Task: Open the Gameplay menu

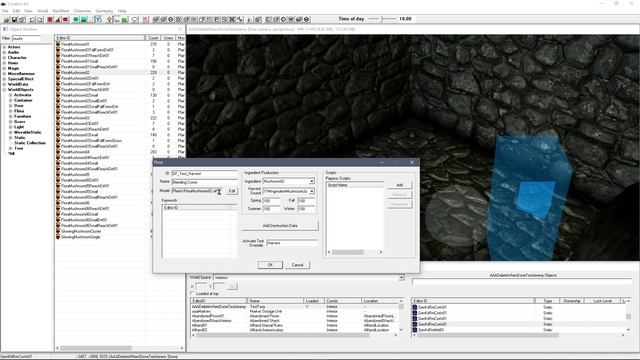Action: 104,11
